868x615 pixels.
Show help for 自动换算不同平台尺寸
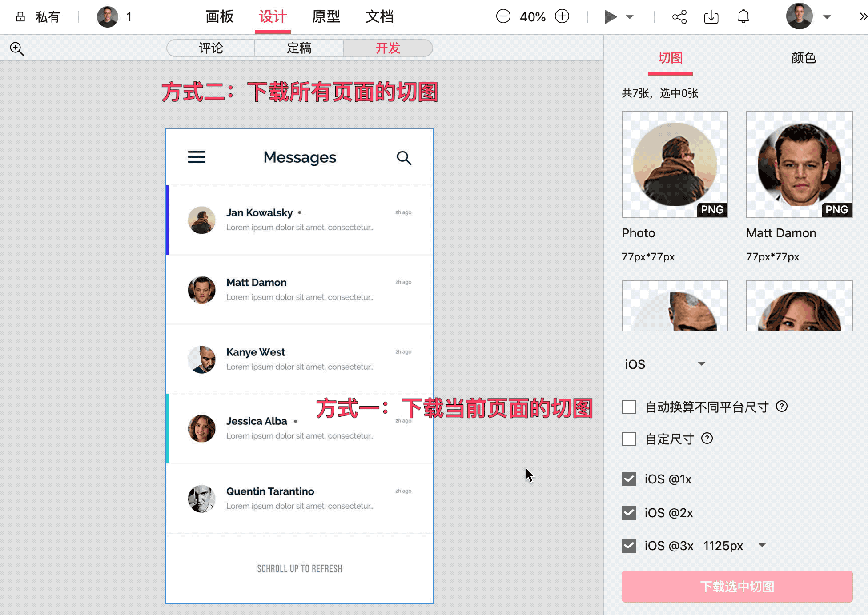782,406
